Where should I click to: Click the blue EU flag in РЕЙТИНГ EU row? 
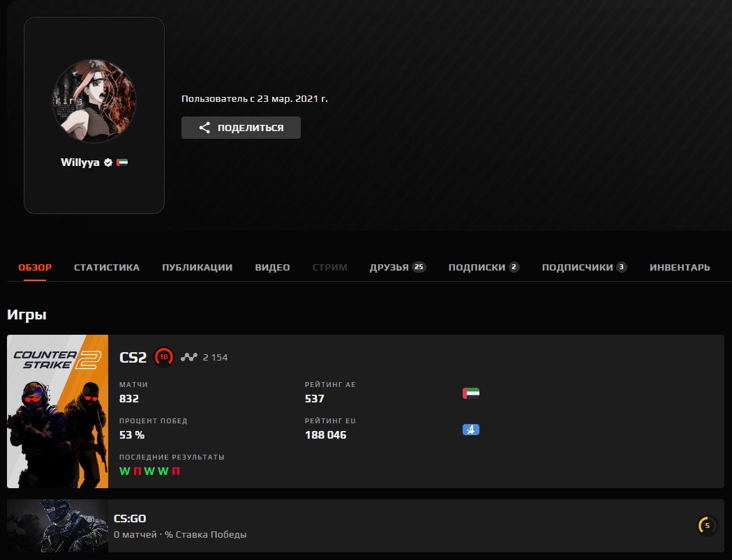471,430
